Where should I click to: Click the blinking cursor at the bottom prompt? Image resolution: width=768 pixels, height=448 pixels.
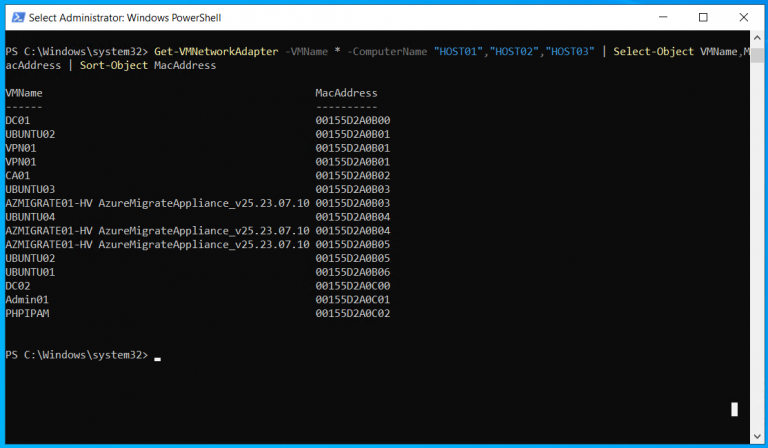[158, 357]
